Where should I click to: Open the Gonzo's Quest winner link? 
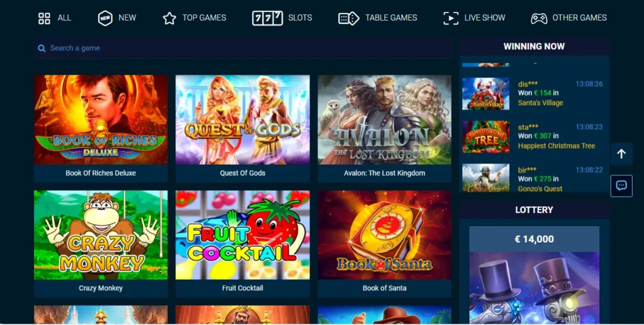[x=540, y=189]
